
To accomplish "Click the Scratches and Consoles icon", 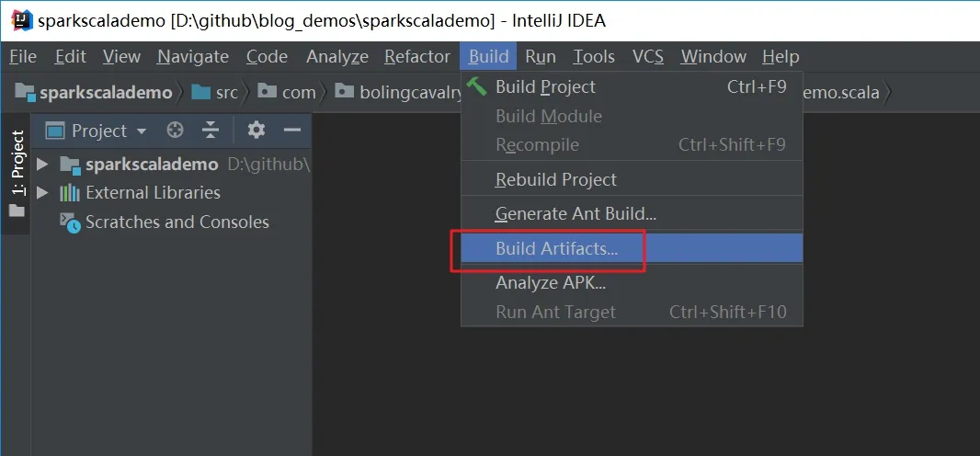I will click(70, 222).
